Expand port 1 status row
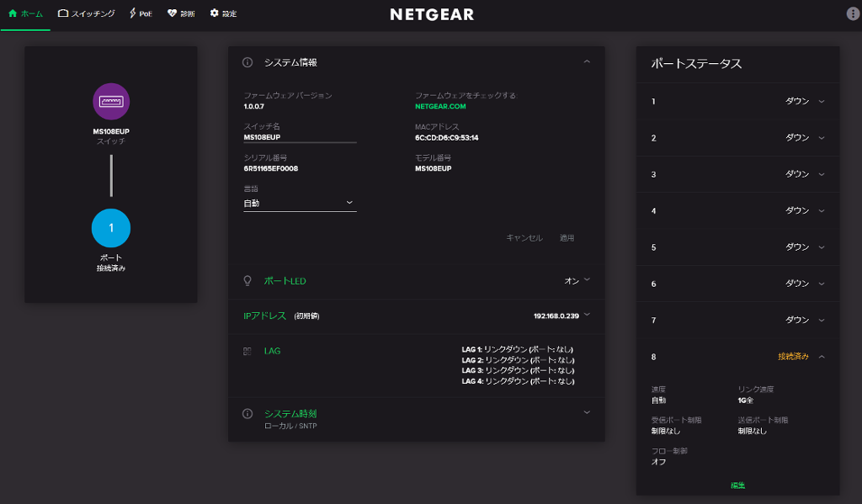The width and height of the screenshot is (862, 504). [x=822, y=101]
